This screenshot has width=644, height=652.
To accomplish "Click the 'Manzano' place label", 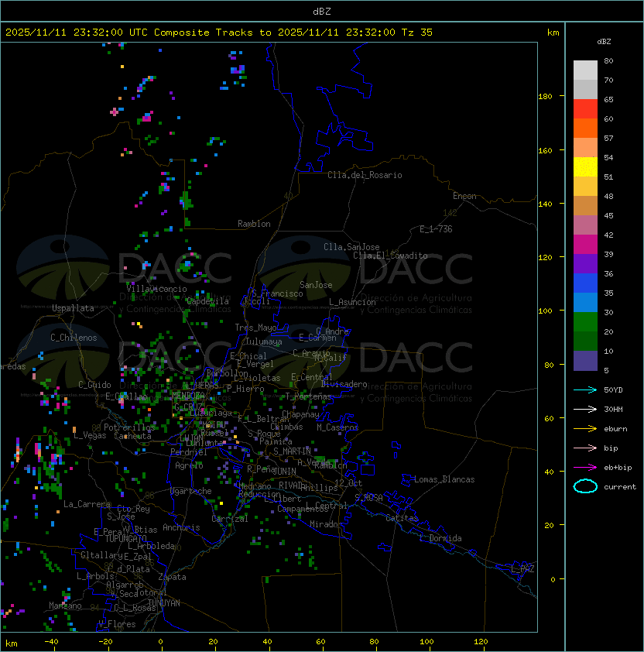I will [65, 606].
